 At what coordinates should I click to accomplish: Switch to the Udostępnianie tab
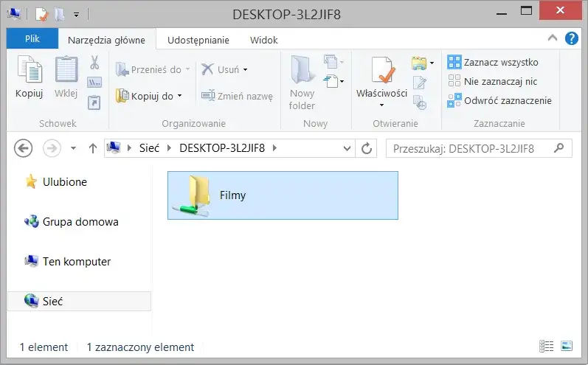pyautogui.click(x=198, y=40)
